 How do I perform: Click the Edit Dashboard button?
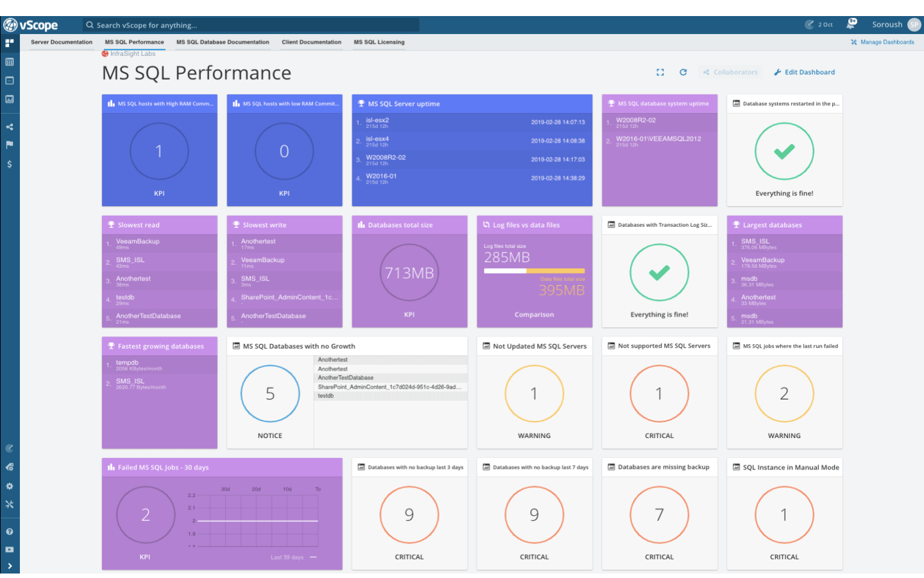tap(804, 73)
